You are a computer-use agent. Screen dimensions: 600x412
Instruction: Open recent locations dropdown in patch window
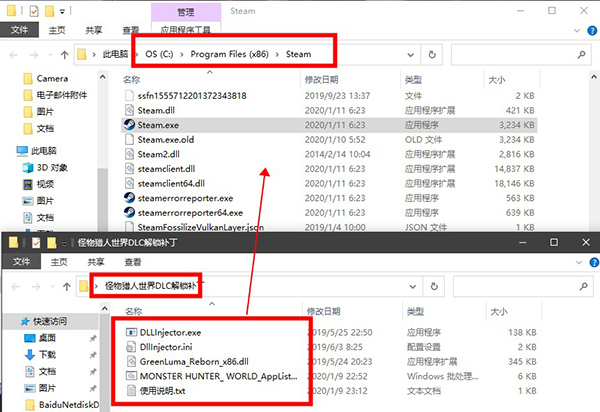tap(52, 286)
